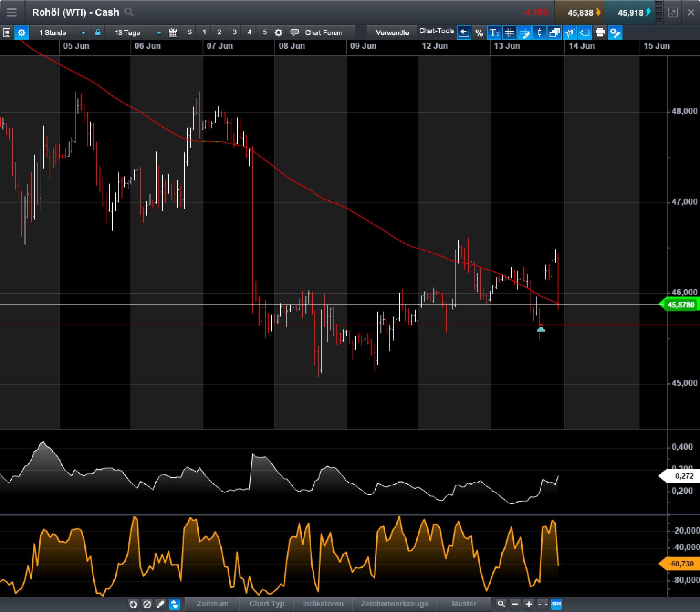Open the print chart function
This screenshot has height=612, width=700.
[x=600, y=33]
